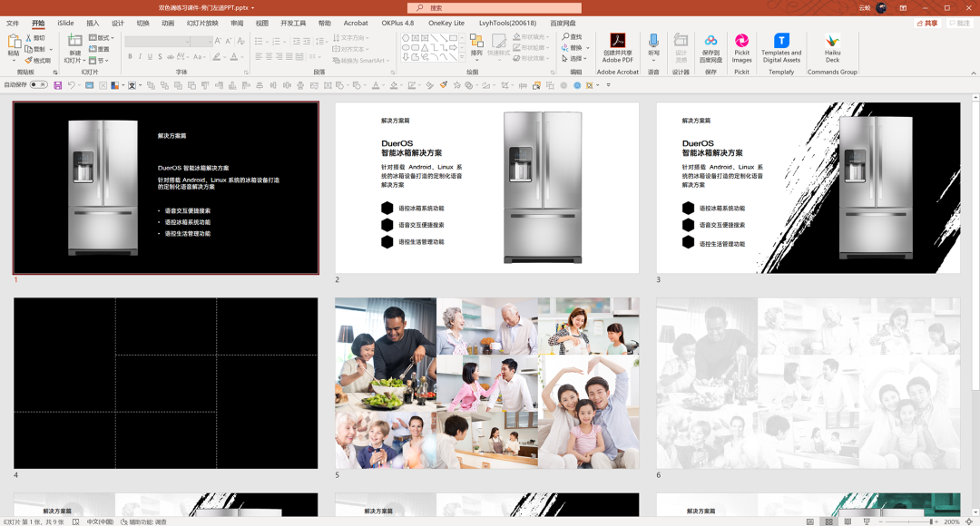Click the Copy (复制) button

tap(35, 49)
